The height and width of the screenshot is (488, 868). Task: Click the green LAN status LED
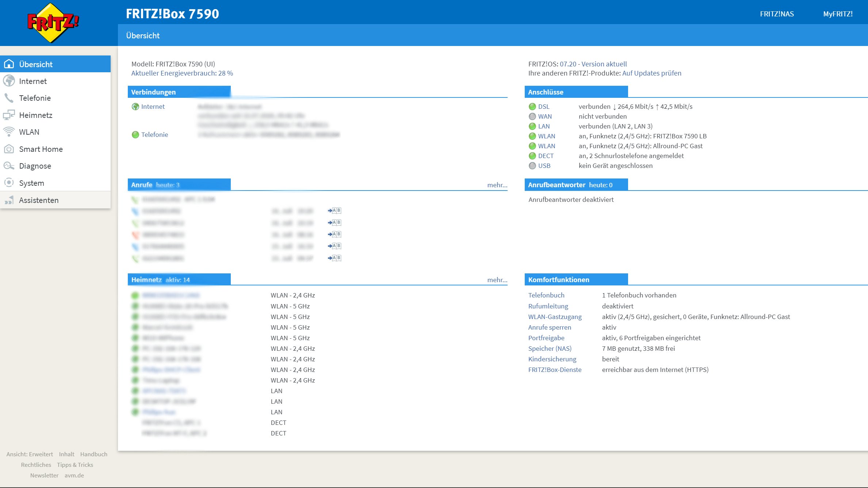point(532,126)
